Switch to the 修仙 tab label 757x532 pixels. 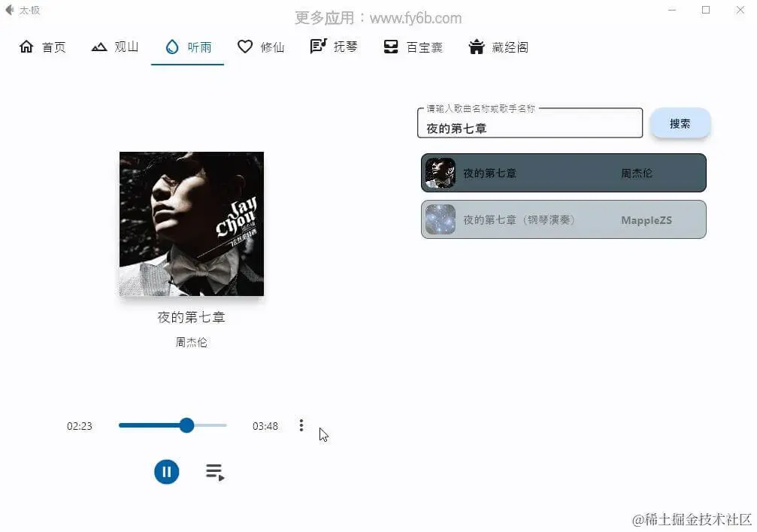point(272,47)
